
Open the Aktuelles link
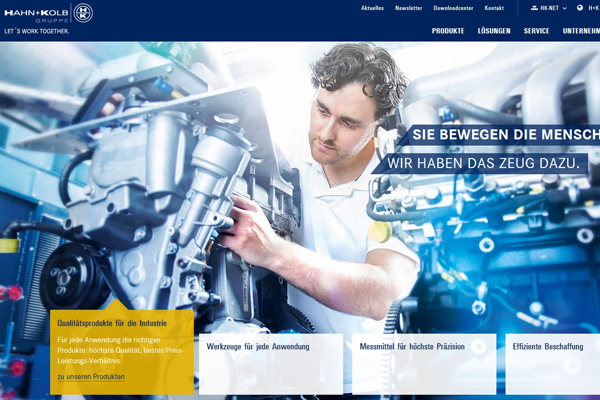(x=372, y=8)
